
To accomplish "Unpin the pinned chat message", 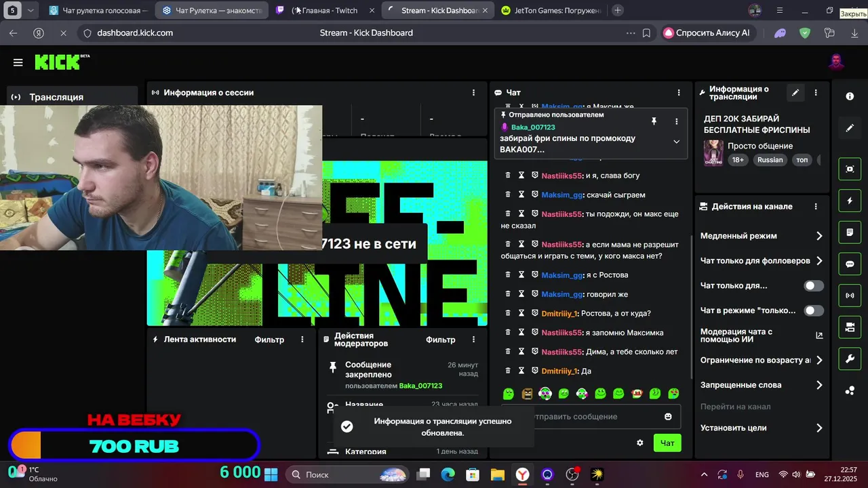I will [x=654, y=121].
